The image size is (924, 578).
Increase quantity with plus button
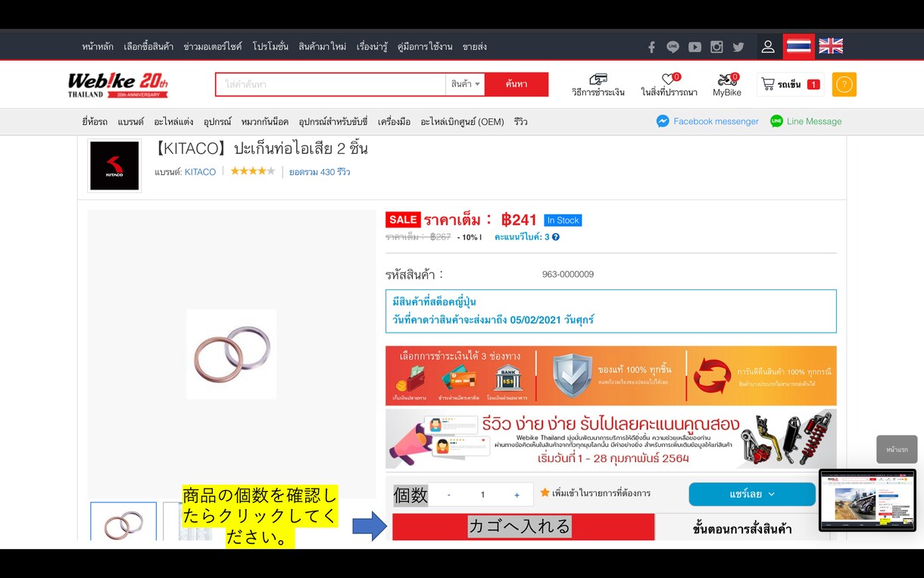[x=517, y=495]
